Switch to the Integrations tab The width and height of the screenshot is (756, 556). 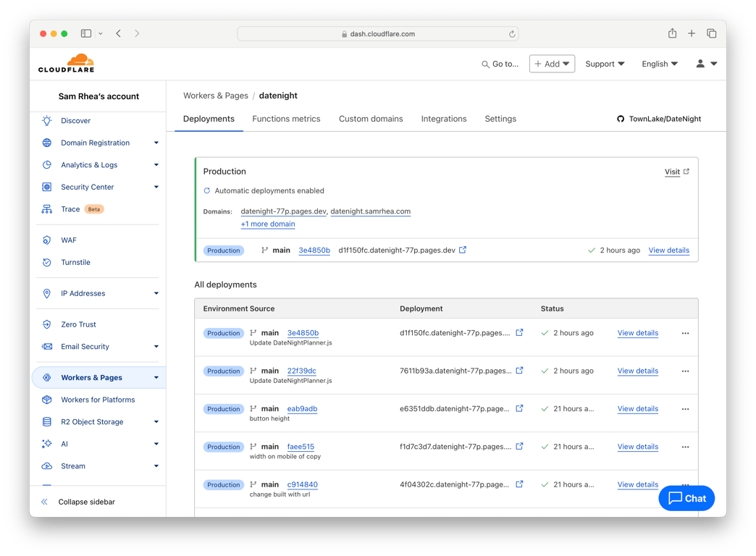click(444, 119)
